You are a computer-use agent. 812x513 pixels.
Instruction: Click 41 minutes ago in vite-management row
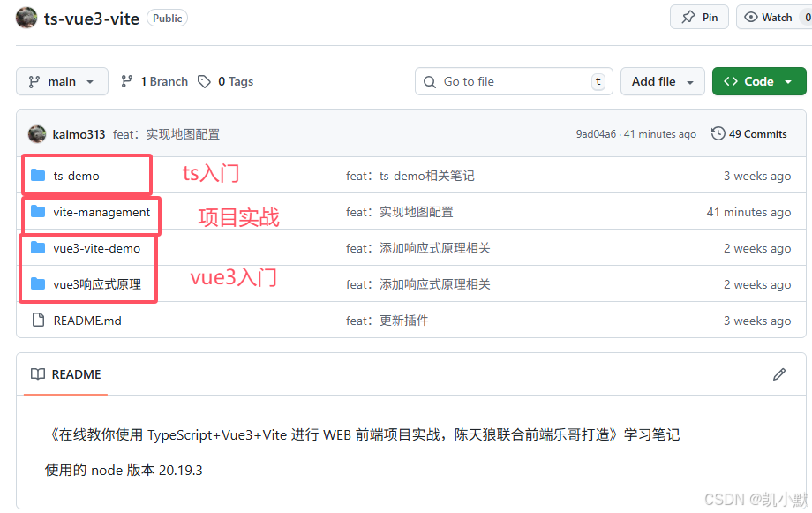(748, 212)
